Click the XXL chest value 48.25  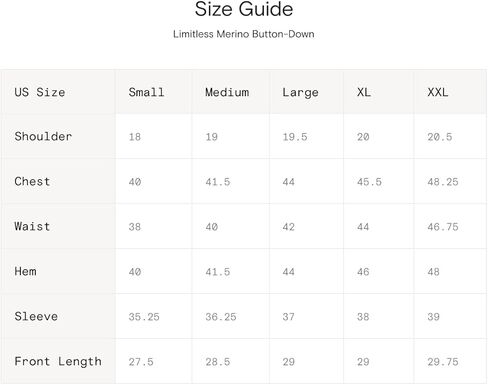tap(443, 182)
